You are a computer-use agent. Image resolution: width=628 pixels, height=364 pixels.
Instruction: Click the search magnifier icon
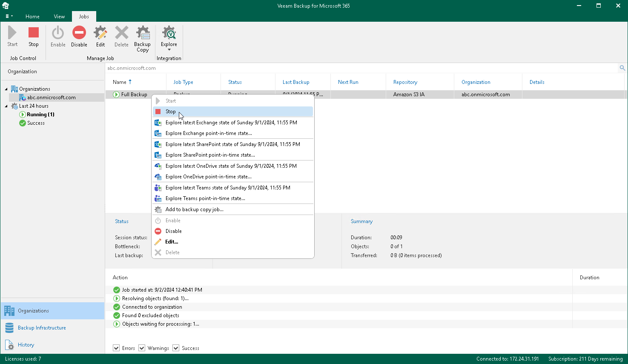pos(622,68)
